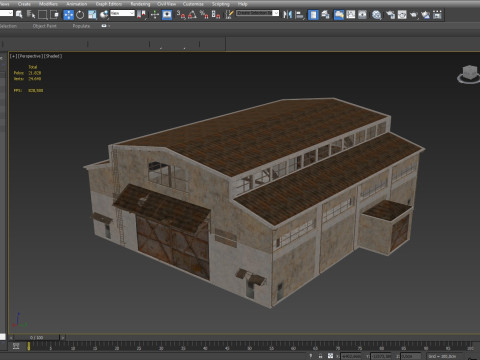Toggle Window/Crossing selection icon
The image size is (480, 360).
tap(54, 15)
